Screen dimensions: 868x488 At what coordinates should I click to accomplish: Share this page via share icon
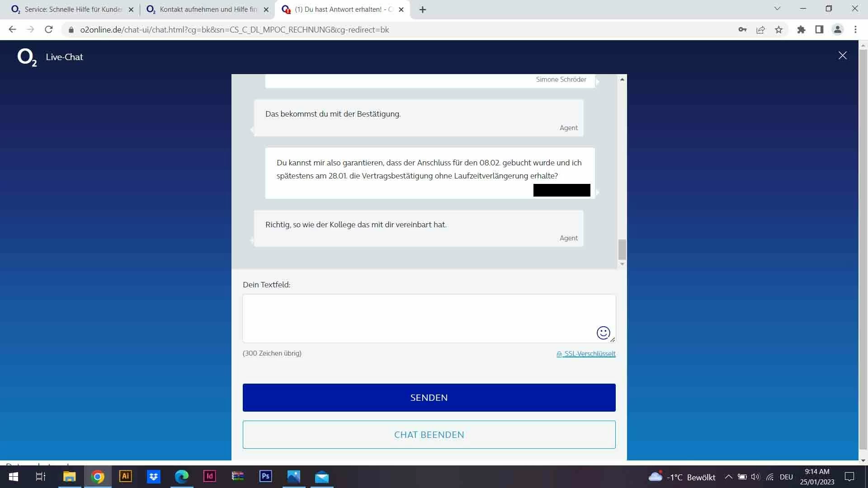pos(760,30)
